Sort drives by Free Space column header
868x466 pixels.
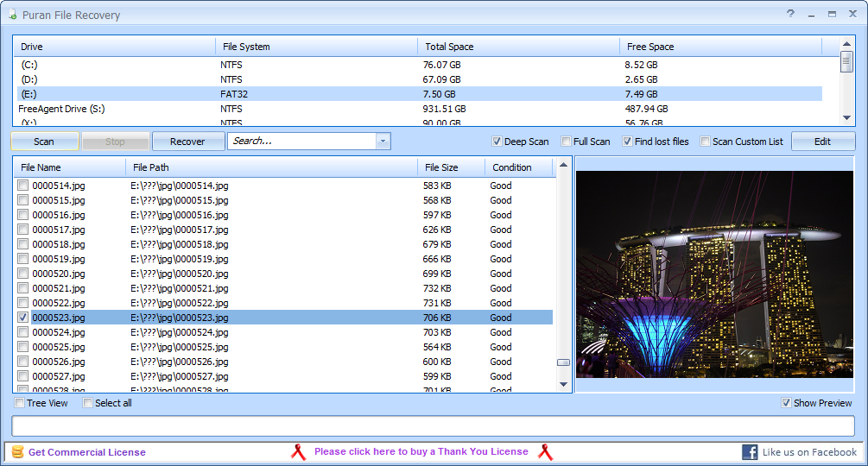coord(720,47)
